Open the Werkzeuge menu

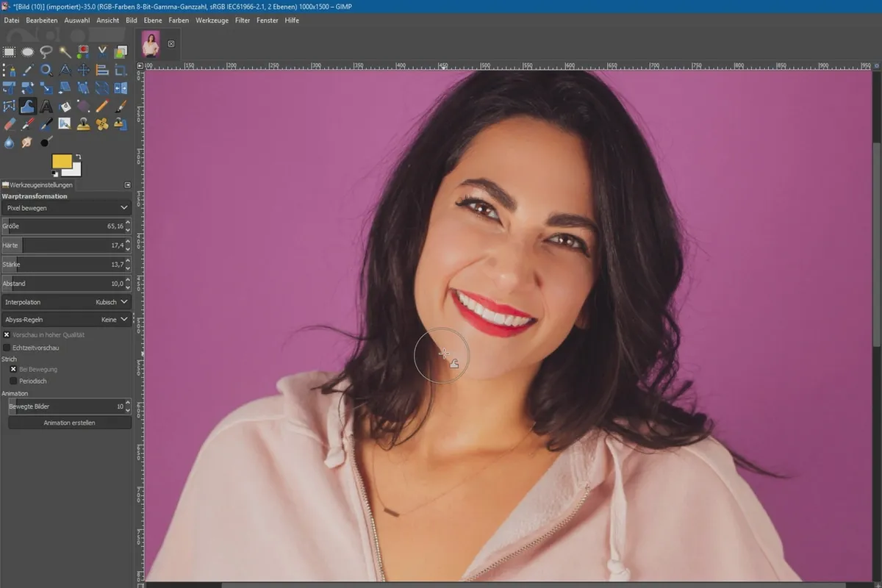coord(212,21)
